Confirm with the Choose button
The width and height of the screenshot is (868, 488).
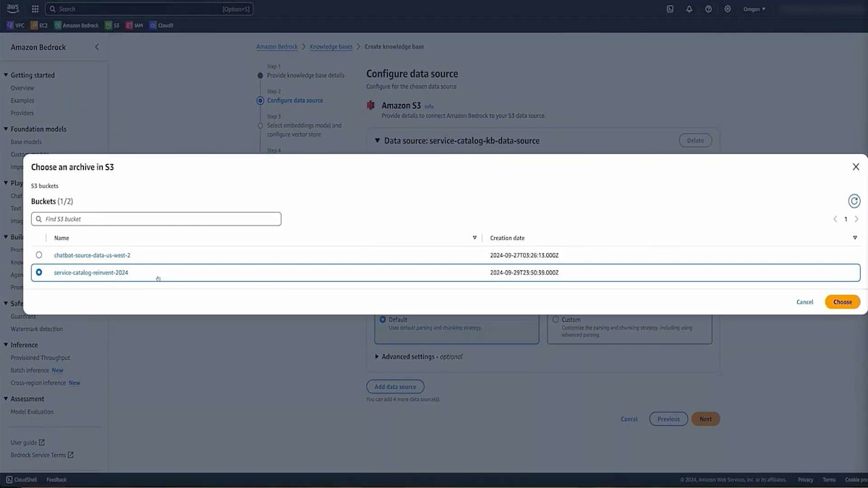pyautogui.click(x=843, y=302)
